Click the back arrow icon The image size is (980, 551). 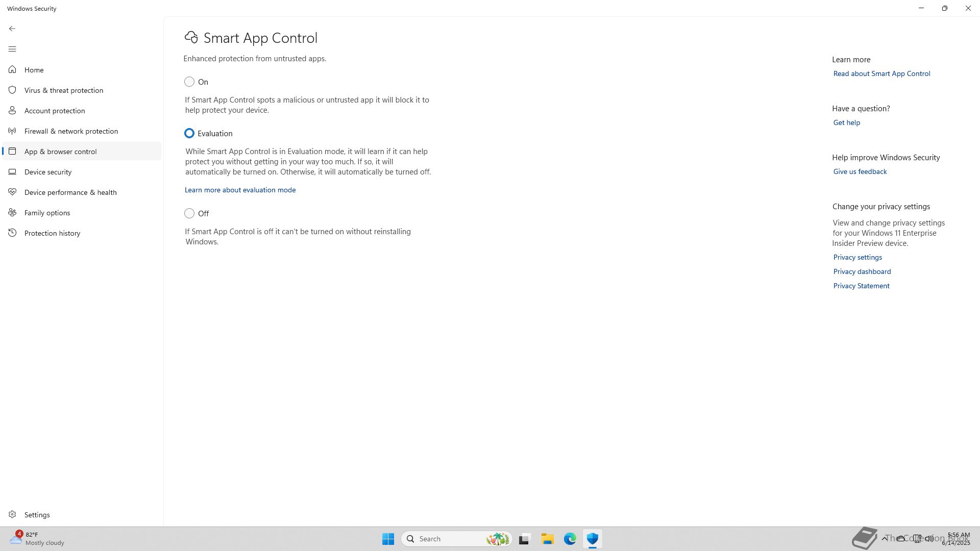click(12, 29)
